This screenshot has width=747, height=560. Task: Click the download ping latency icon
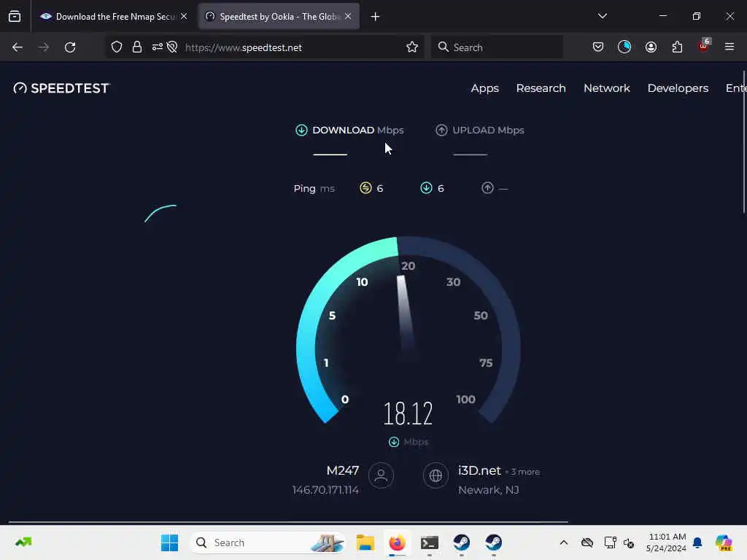(x=426, y=188)
